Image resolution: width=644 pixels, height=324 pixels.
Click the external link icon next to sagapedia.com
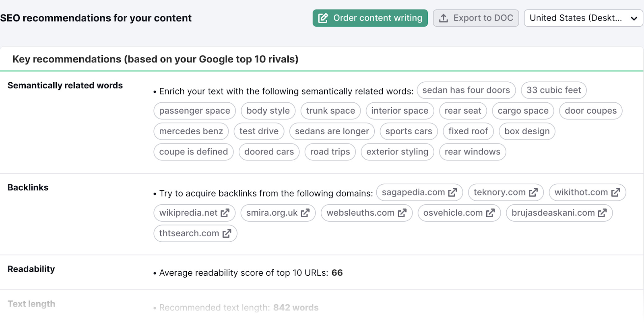(452, 193)
